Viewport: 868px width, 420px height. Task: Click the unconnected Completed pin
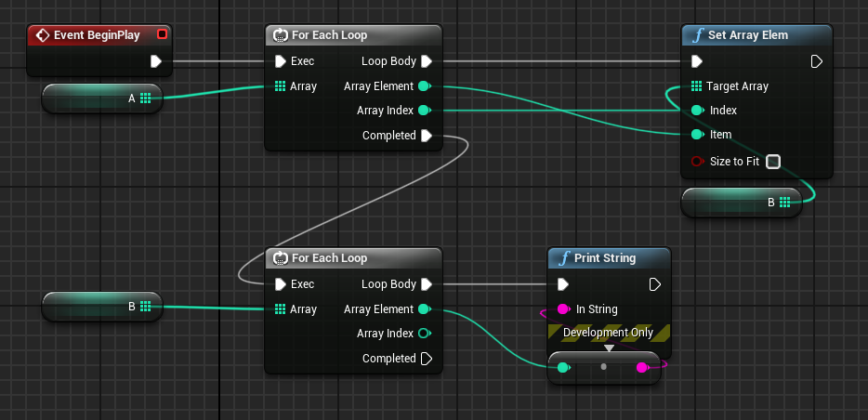[427, 359]
